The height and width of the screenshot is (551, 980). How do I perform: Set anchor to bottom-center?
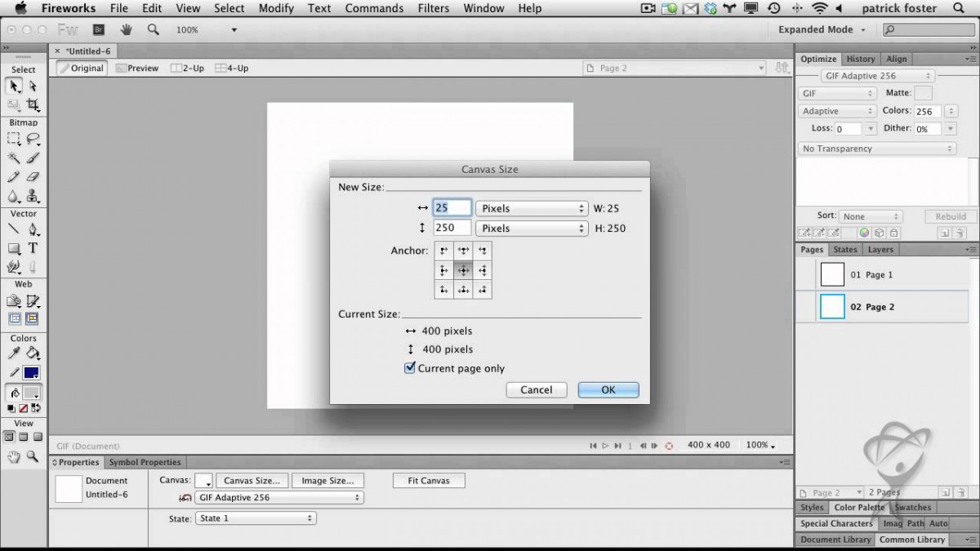point(463,289)
